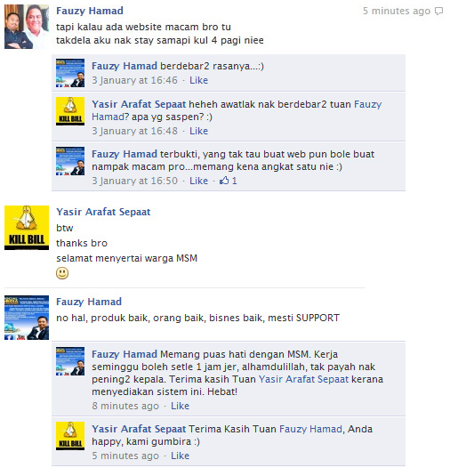Click Fauzy Hamad avatar beside no hal message
Image resolution: width=458 pixels, height=476 pixels.
tap(27, 318)
